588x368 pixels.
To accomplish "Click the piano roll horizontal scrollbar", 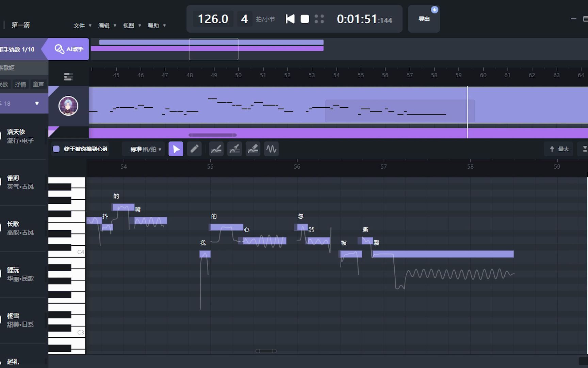I will point(266,351).
